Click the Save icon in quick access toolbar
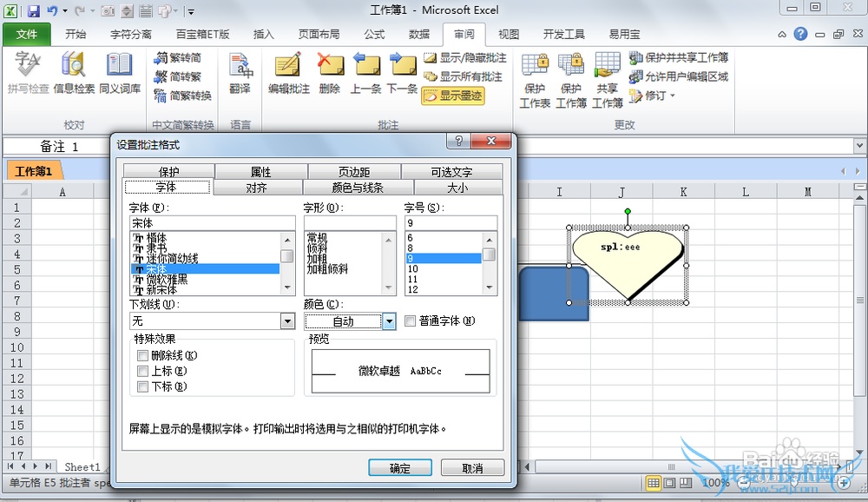This screenshot has width=868, height=502. click(x=33, y=10)
